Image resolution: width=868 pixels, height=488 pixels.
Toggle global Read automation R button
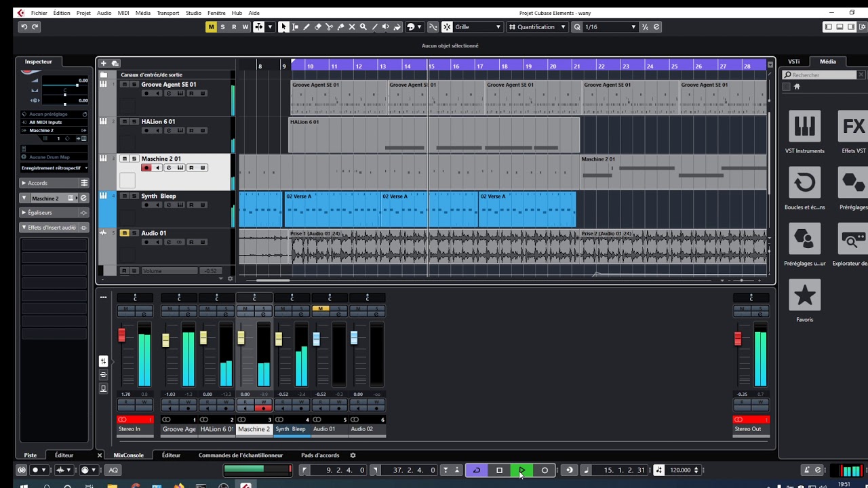(234, 27)
